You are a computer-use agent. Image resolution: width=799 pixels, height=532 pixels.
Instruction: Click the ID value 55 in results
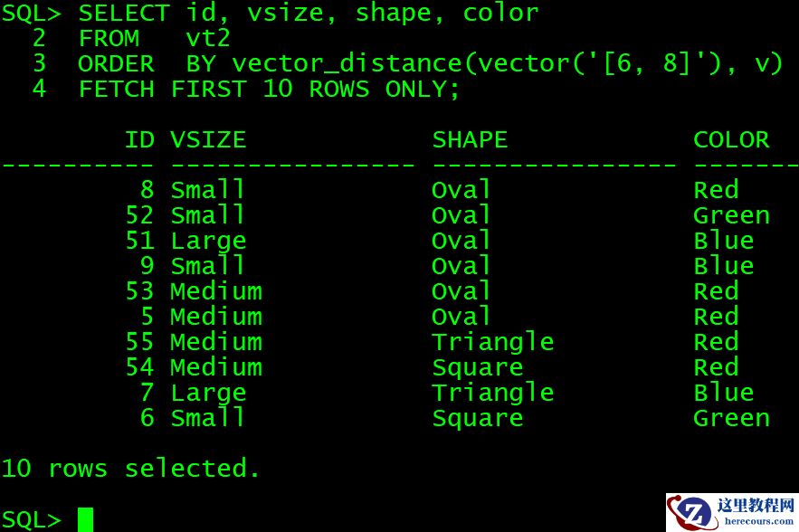(x=139, y=343)
